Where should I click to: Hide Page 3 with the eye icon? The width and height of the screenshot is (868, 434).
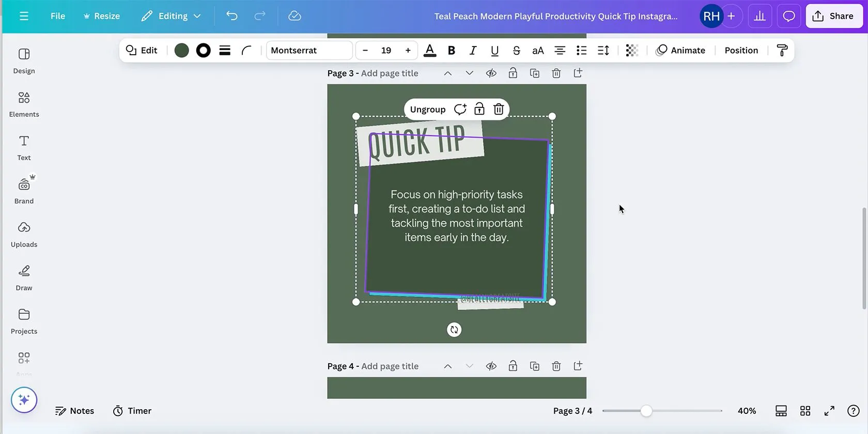point(491,73)
